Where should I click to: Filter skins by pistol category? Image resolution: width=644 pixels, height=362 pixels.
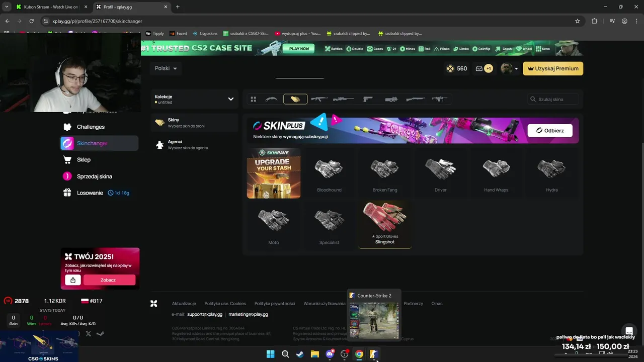[368, 99]
